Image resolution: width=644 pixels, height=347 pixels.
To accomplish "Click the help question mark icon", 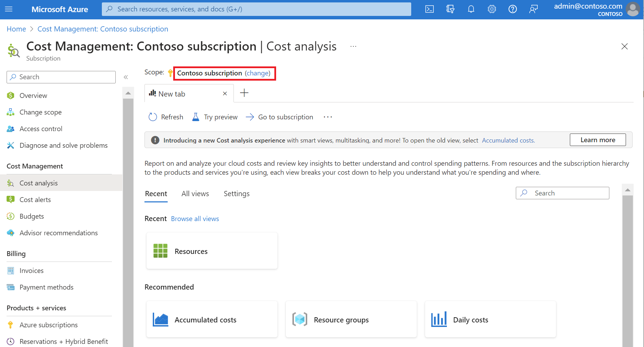I will (513, 9).
